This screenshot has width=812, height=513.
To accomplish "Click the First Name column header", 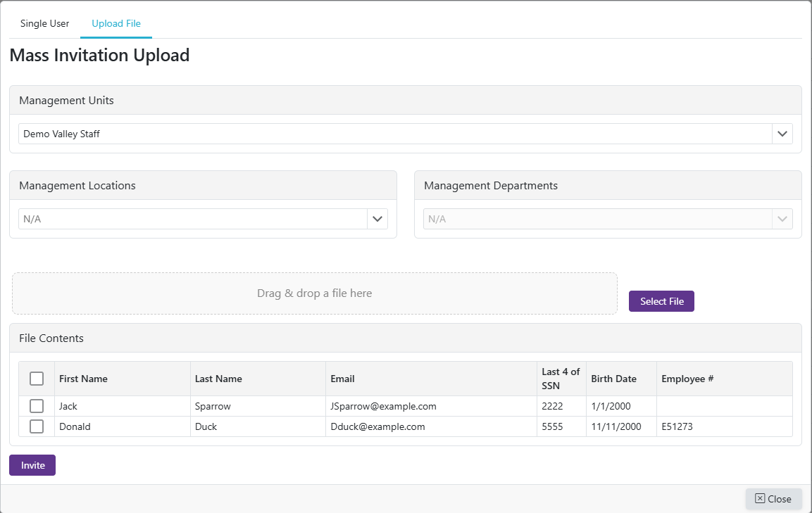I will pos(83,379).
